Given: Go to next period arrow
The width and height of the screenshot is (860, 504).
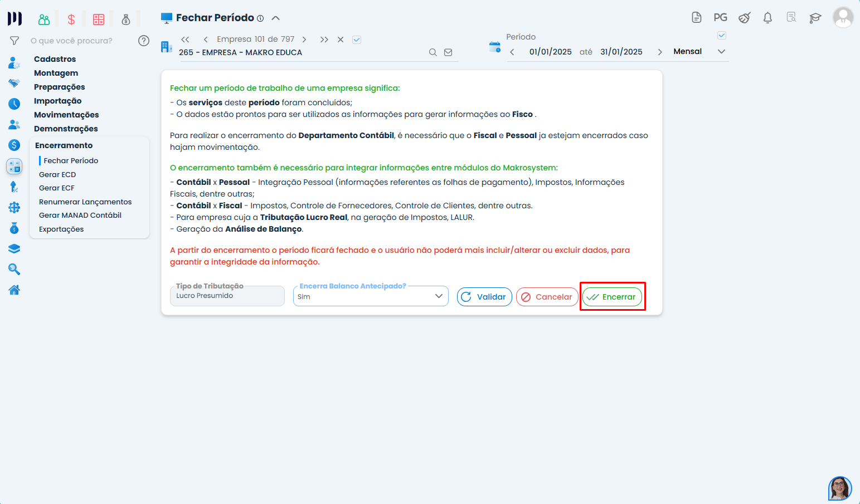Looking at the screenshot, I should pyautogui.click(x=660, y=52).
